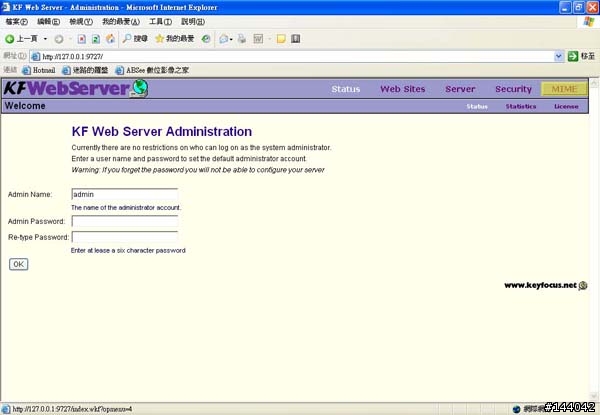Click the IE Back arrow icon
The height and width of the screenshot is (415, 600).
[10, 39]
